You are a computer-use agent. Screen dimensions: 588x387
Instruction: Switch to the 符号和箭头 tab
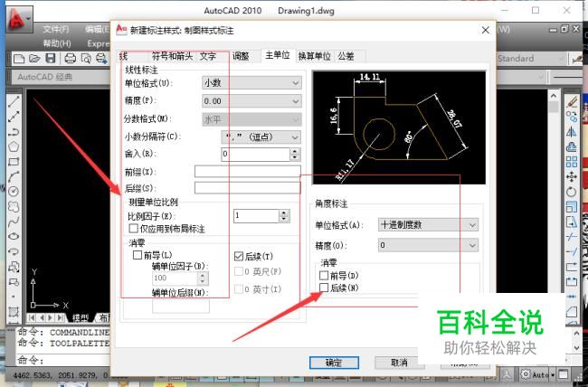[x=172, y=56]
